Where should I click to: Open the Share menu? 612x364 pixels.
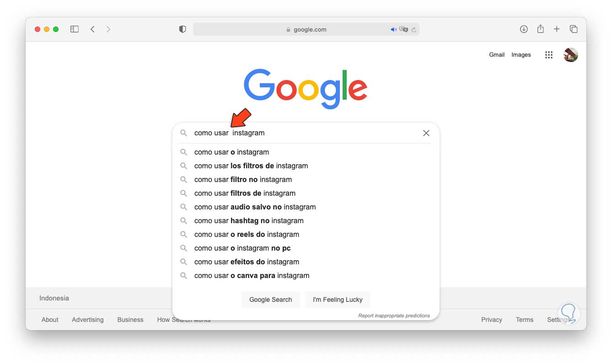coord(540,29)
